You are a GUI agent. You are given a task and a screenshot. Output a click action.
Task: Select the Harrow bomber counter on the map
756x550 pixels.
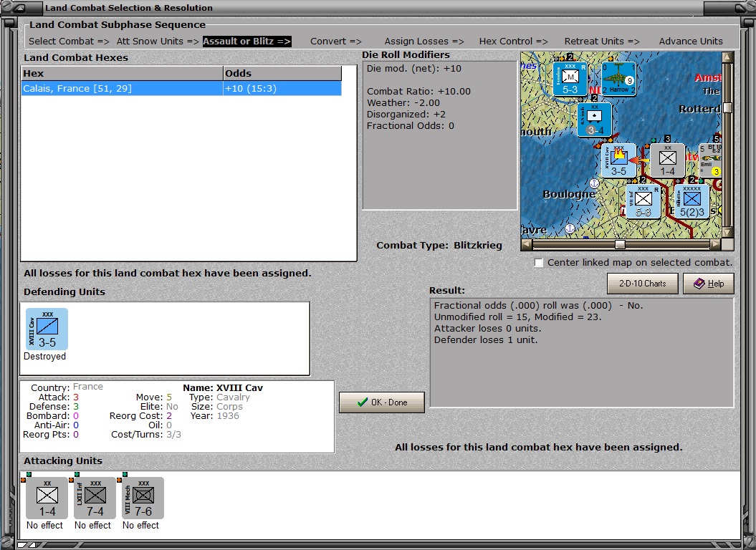(x=618, y=79)
